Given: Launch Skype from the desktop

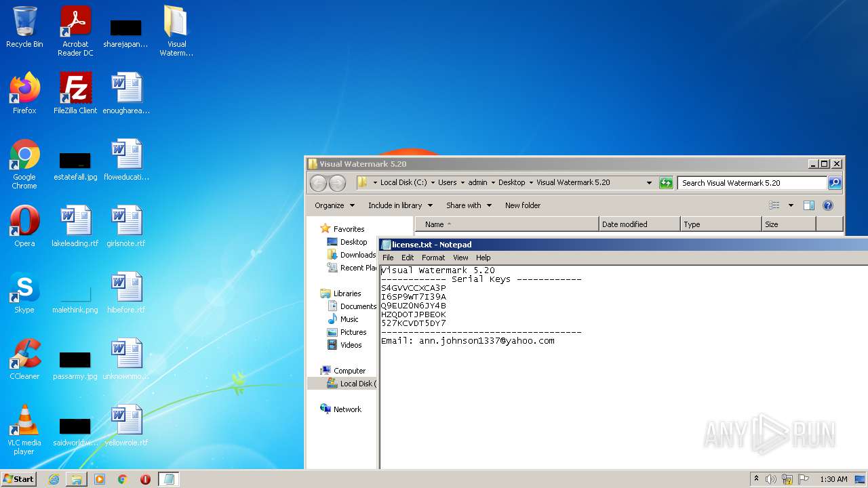Looking at the screenshot, I should 24,292.
